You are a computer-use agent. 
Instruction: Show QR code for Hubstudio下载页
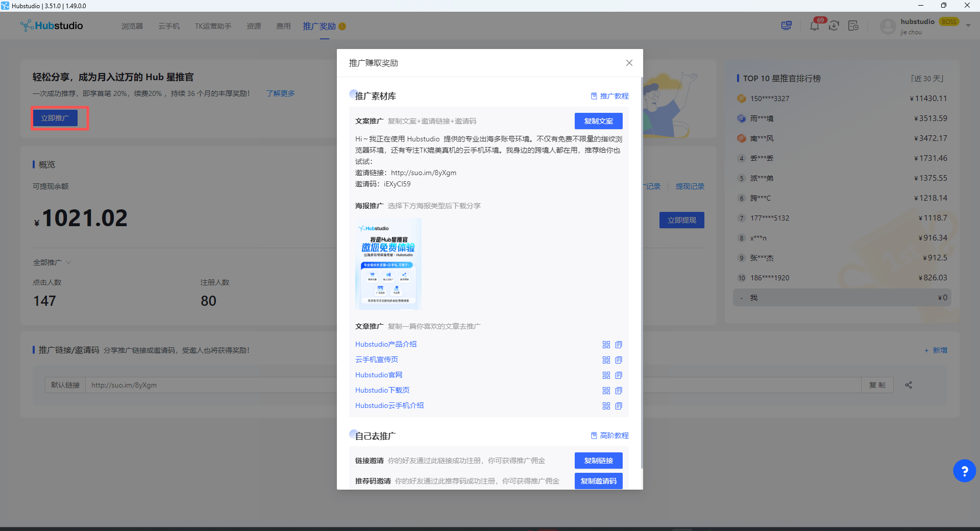tap(606, 391)
